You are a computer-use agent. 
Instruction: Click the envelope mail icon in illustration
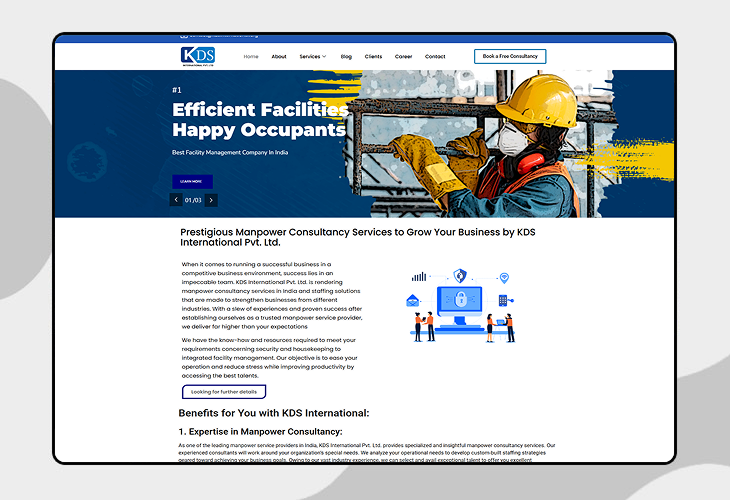point(412,300)
